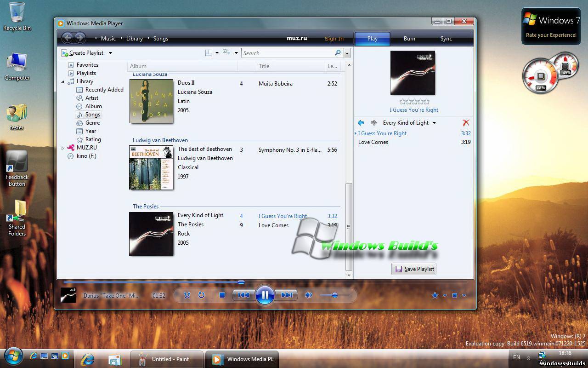Select the Artist view

92,98
